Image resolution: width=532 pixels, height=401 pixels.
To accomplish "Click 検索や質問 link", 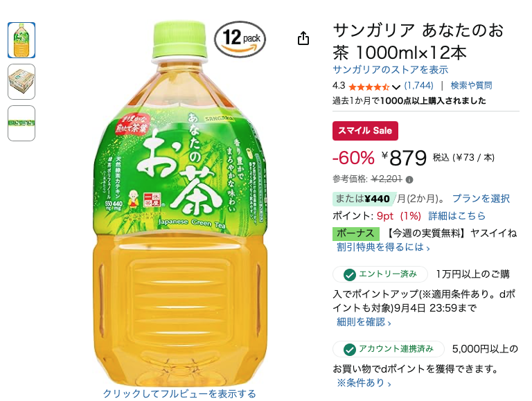I will 471,85.
